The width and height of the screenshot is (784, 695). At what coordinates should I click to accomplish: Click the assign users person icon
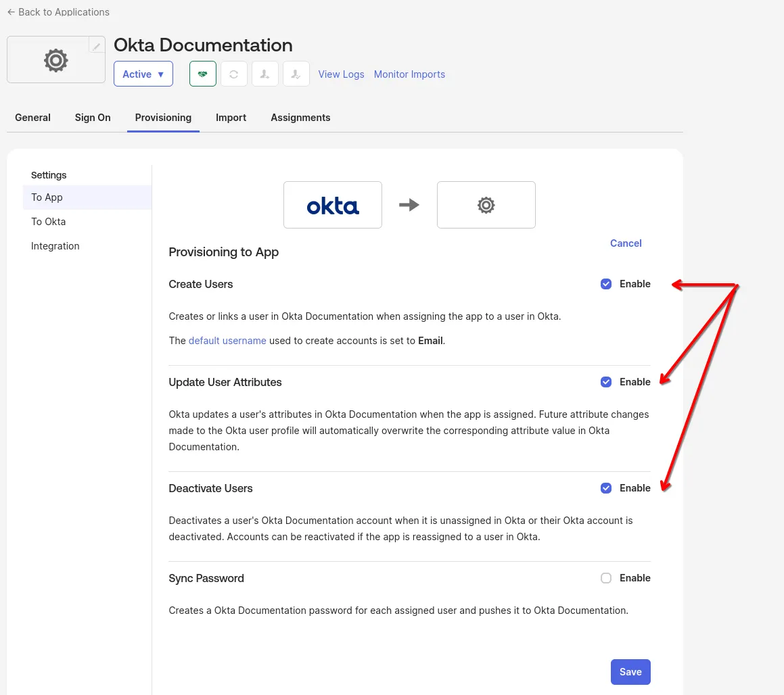(265, 74)
